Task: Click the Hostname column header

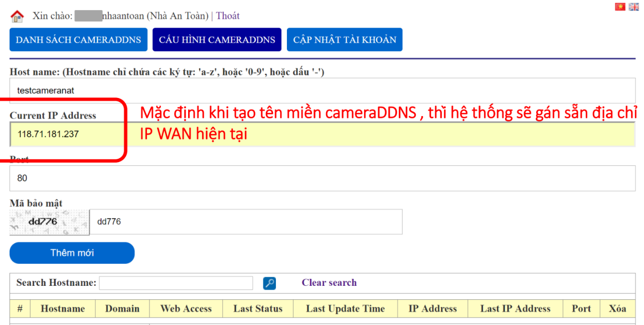Action: click(x=63, y=309)
